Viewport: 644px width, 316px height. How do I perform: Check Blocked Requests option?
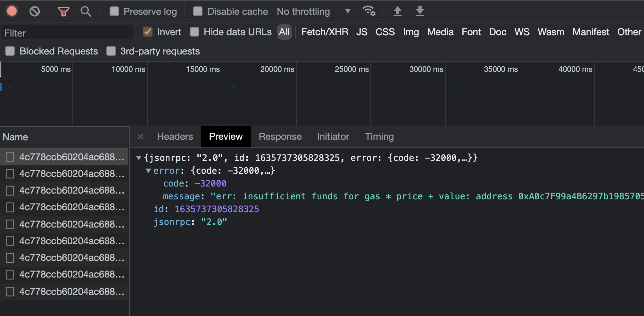(10, 51)
